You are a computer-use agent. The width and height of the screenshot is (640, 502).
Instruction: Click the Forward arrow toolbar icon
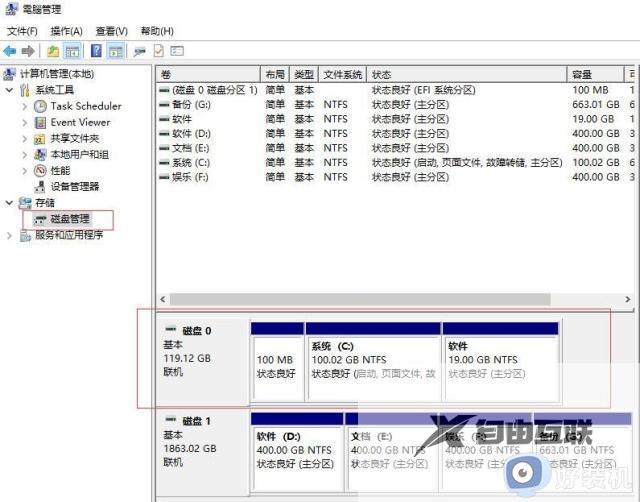[x=28, y=51]
